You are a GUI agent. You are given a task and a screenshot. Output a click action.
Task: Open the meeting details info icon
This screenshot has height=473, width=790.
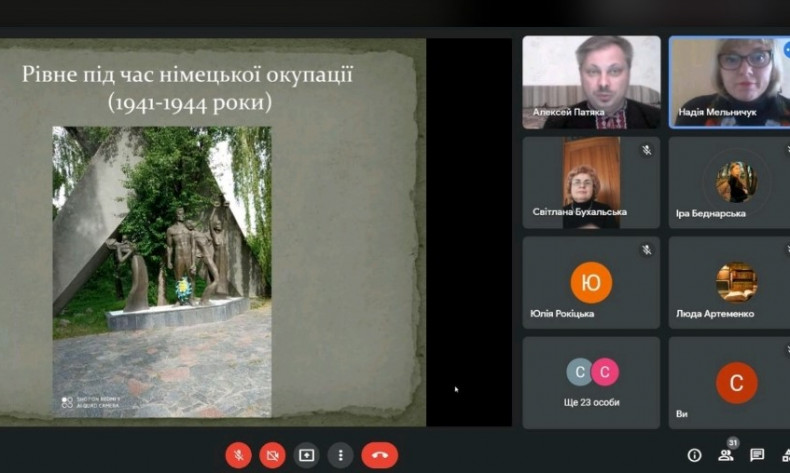point(694,455)
